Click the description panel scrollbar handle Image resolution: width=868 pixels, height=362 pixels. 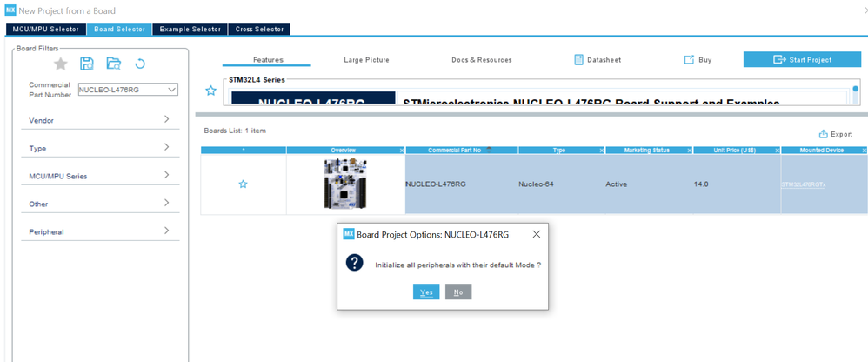(x=855, y=89)
